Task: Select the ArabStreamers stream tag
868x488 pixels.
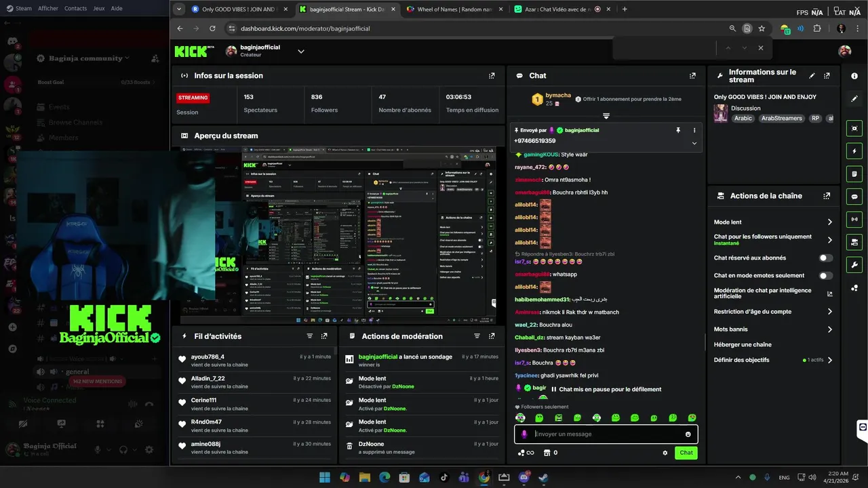Action: click(782, 119)
